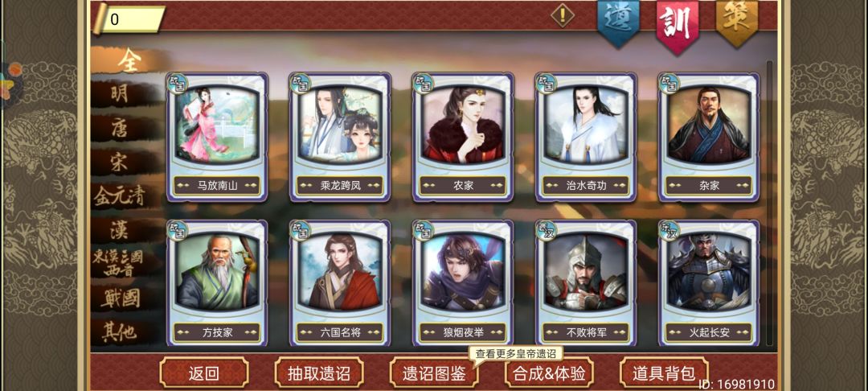
Task: Tap the yellow exclamation info icon
Action: [x=563, y=15]
